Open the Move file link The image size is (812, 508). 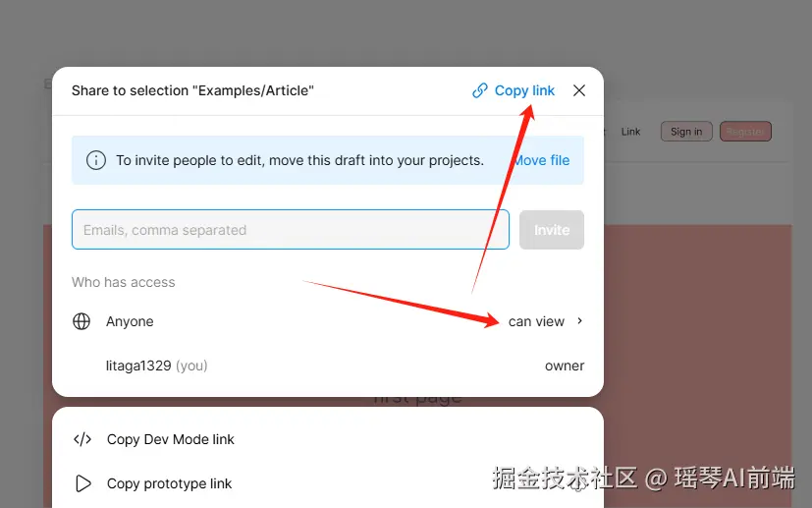[542, 160]
